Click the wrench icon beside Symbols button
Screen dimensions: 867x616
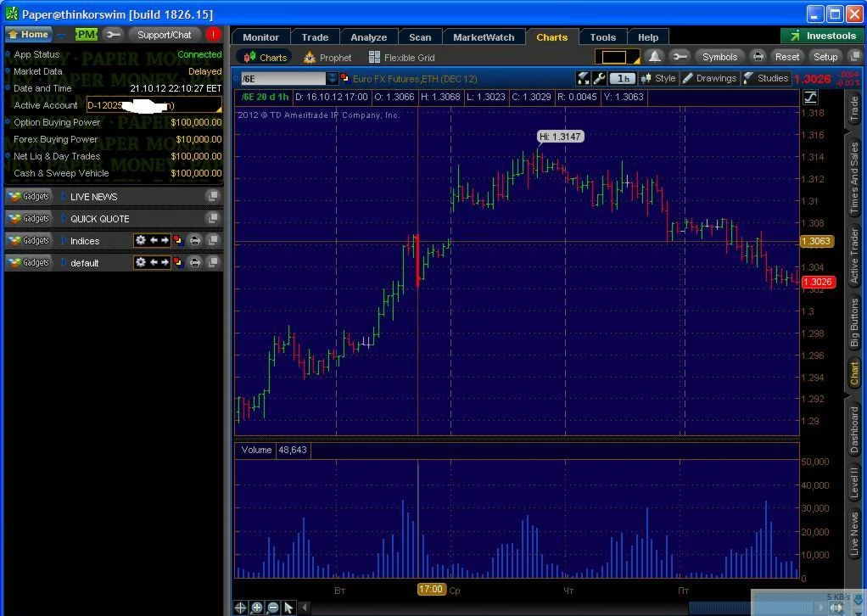(x=680, y=56)
